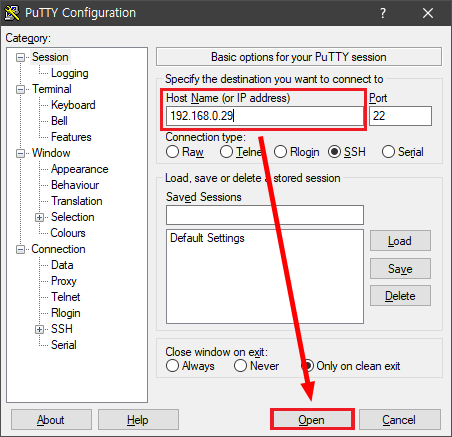Expand the SSH tree node in Category

(39, 330)
